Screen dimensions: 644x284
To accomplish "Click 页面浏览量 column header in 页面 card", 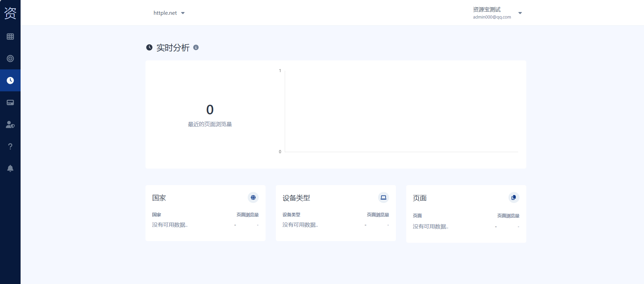I will 508,216.
